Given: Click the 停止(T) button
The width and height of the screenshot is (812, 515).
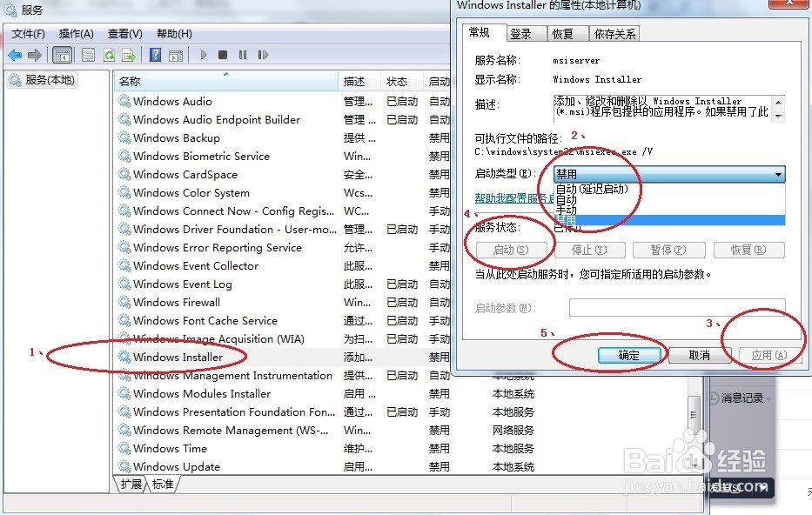Looking at the screenshot, I should coord(590,250).
